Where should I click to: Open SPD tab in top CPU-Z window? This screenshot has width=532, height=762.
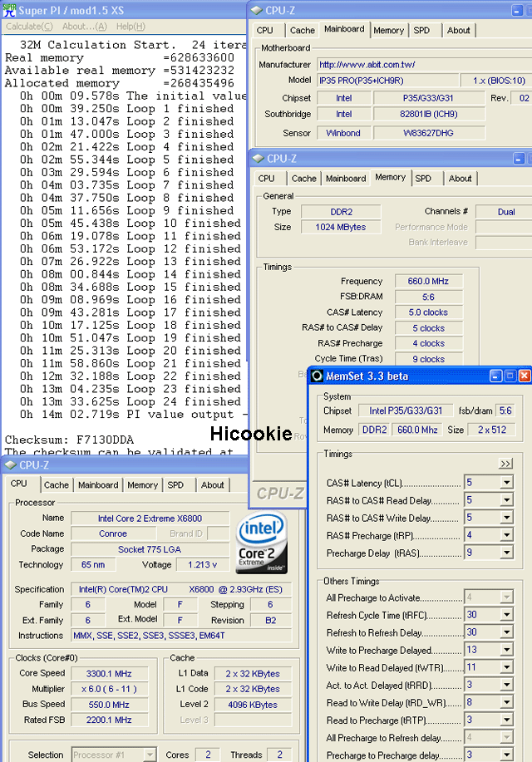421,30
